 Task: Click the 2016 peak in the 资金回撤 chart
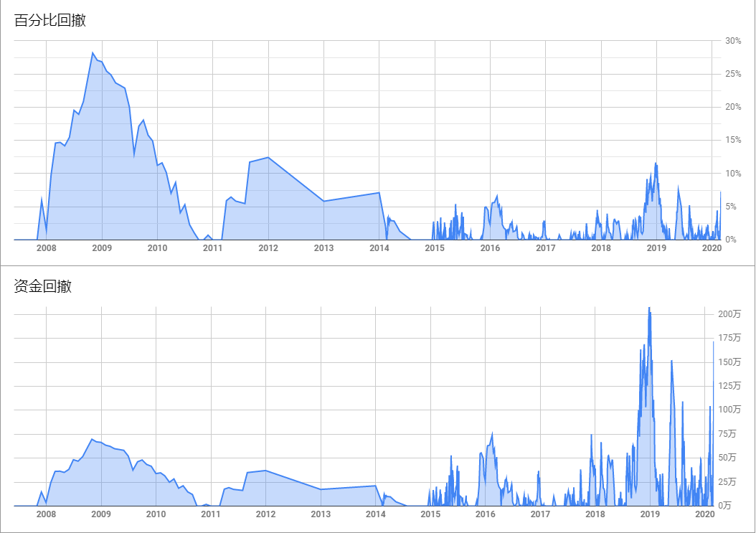pos(492,433)
